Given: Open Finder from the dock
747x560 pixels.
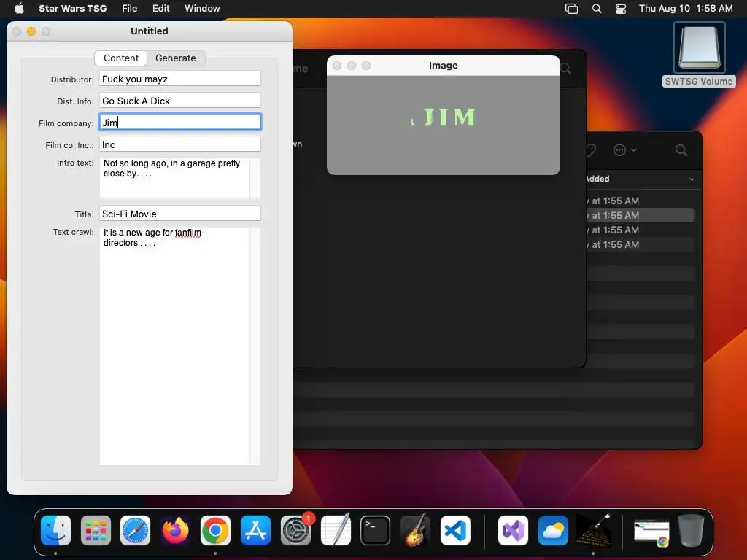Looking at the screenshot, I should click(55, 531).
